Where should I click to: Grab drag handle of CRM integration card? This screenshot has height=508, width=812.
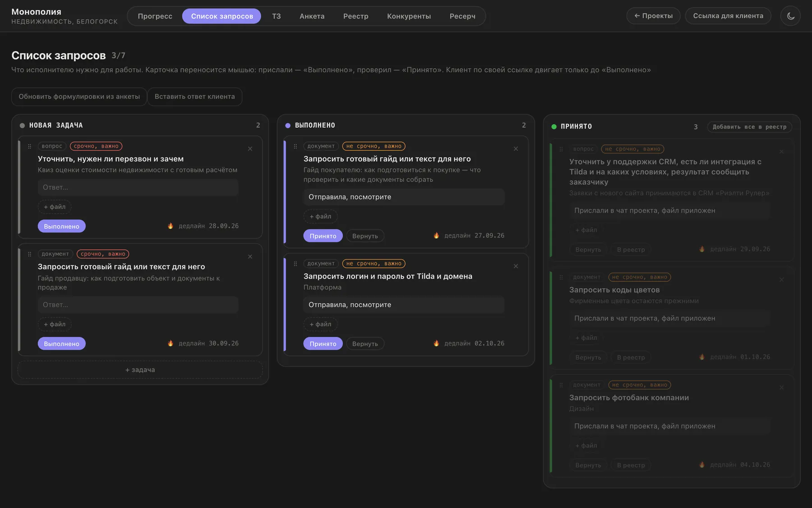pos(561,149)
